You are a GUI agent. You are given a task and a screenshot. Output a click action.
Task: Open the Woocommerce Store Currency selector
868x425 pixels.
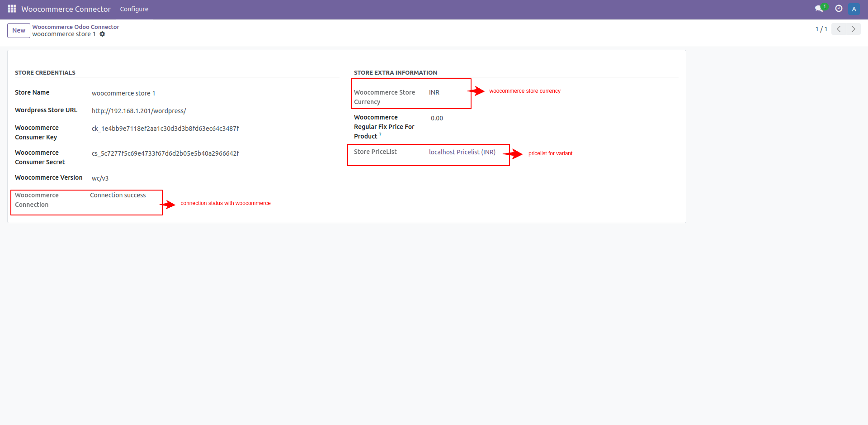(434, 92)
